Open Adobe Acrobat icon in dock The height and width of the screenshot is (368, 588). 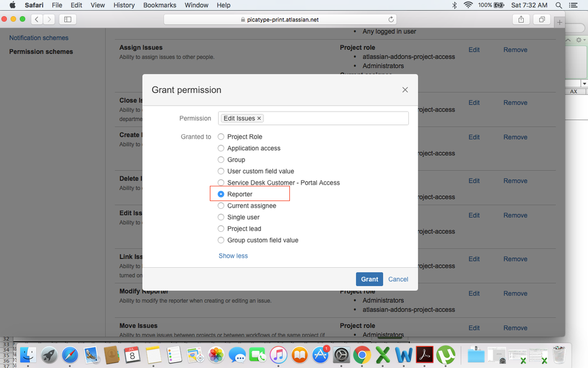[x=424, y=355]
